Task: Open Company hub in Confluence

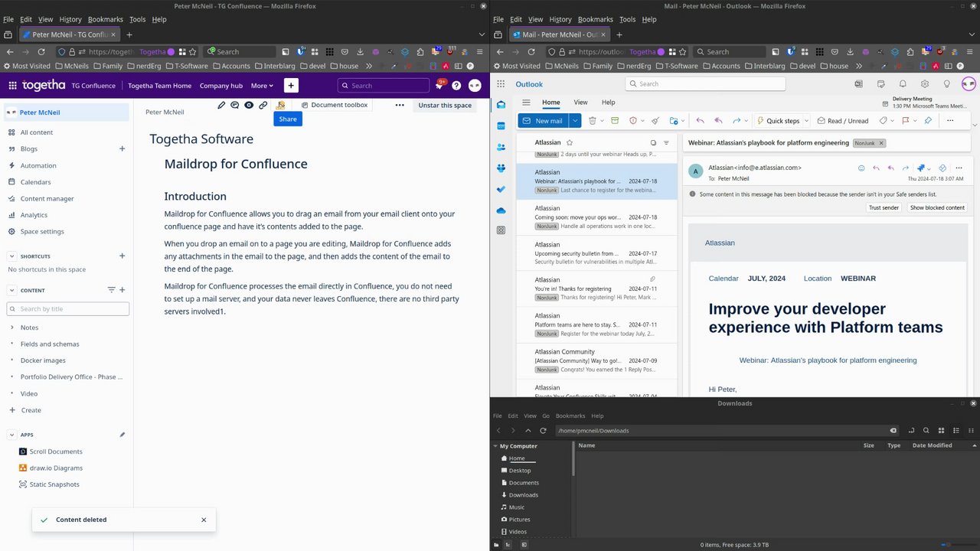Action: (221, 86)
